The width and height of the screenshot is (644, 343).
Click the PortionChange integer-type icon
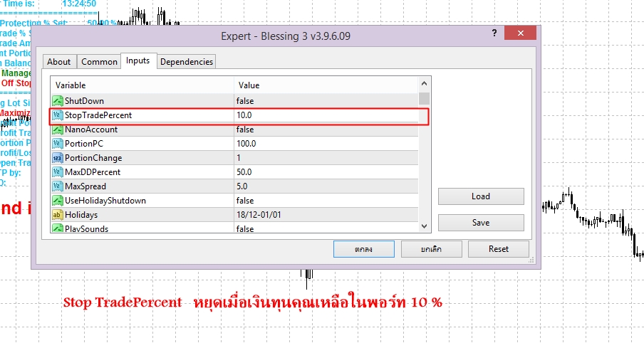58,158
